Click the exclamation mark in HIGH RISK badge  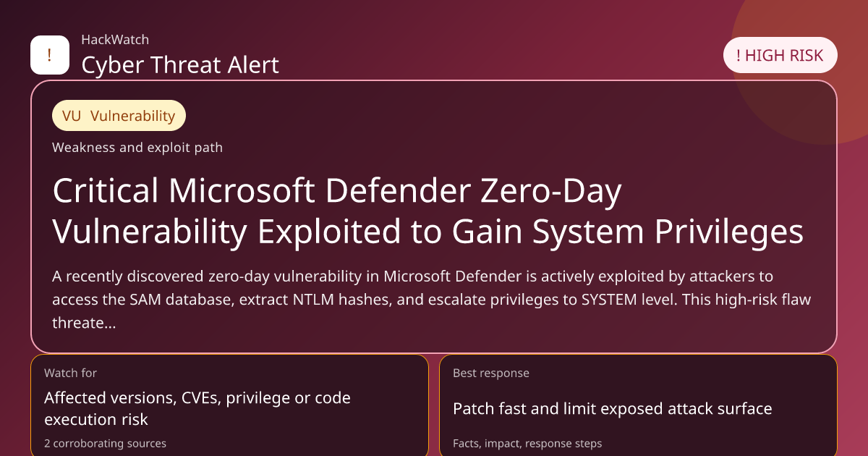click(x=739, y=56)
